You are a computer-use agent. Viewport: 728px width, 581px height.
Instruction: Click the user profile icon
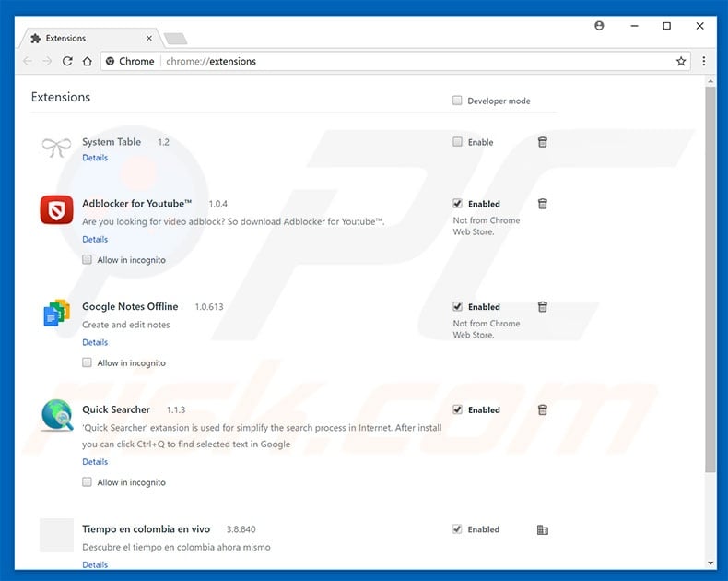tap(600, 26)
